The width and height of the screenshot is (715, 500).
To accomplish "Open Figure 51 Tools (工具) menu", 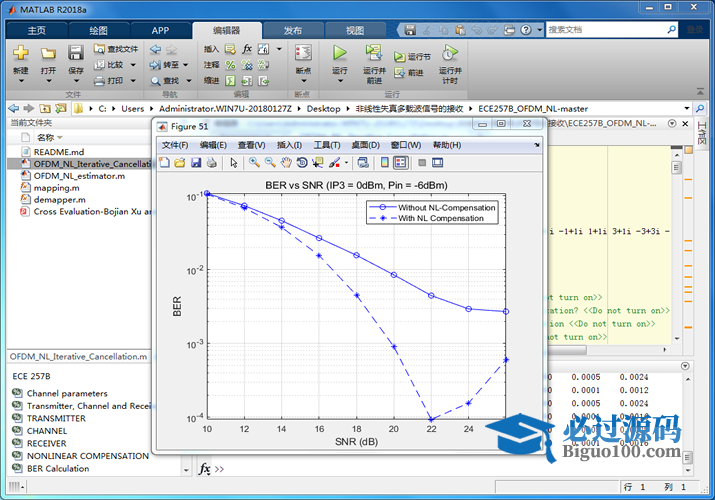I will coord(326,145).
